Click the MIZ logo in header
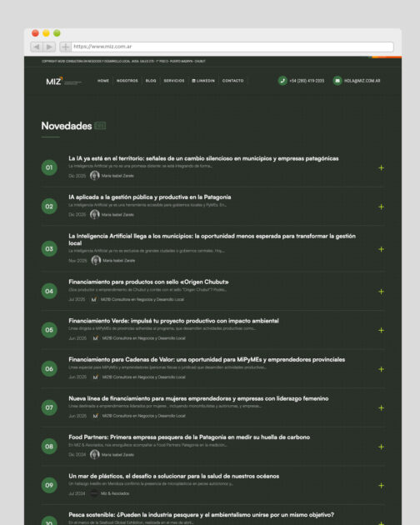 coord(63,81)
